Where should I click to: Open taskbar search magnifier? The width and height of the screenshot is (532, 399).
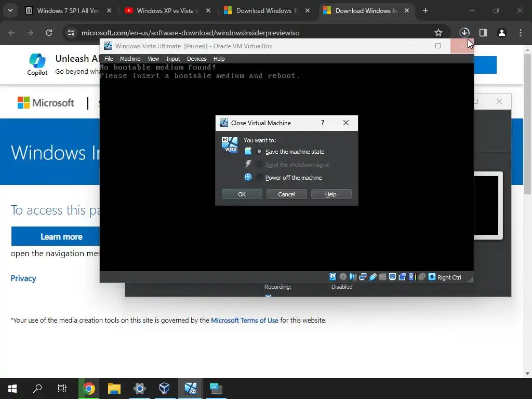click(37, 388)
